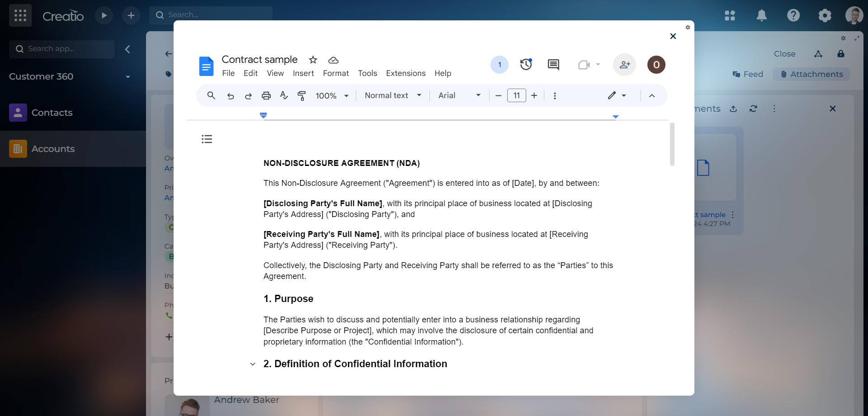Click the redo arrow icon
Image resolution: width=868 pixels, height=416 pixels.
pyautogui.click(x=248, y=95)
